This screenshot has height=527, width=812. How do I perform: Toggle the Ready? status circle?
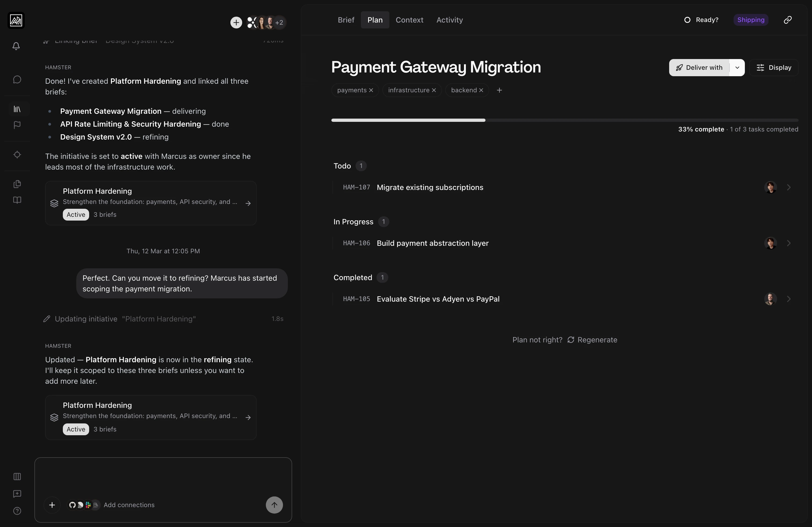tap(687, 20)
